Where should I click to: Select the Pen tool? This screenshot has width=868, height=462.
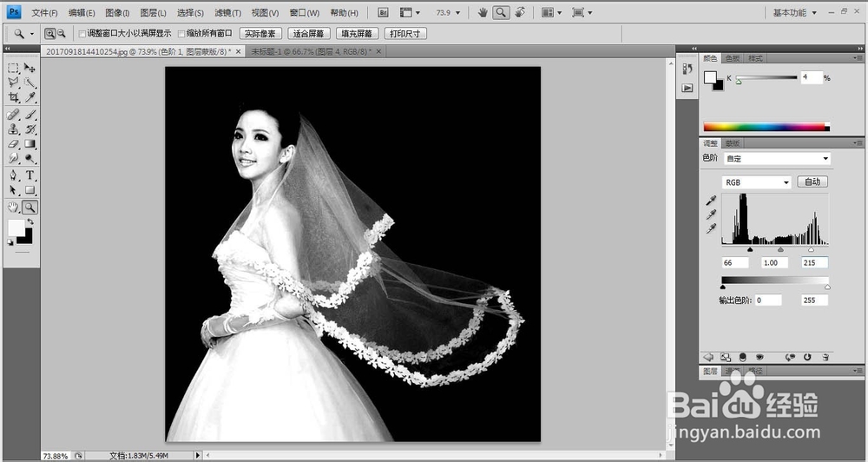point(13,175)
